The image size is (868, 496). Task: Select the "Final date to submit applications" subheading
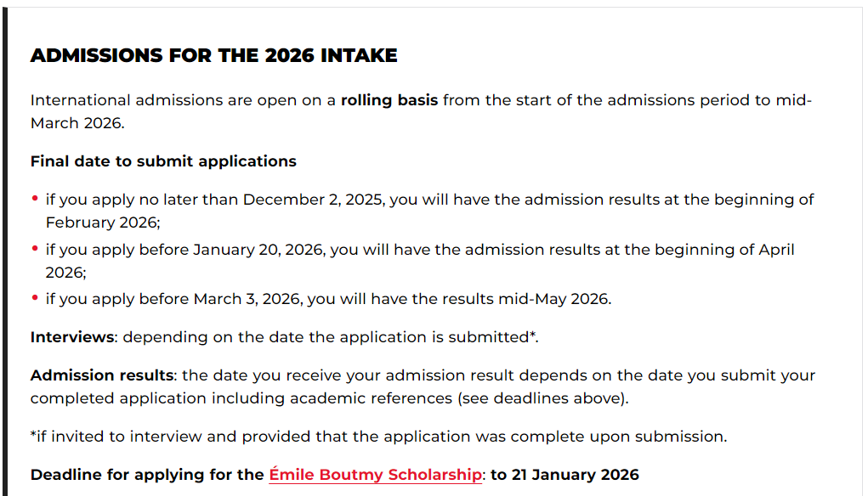tap(163, 161)
